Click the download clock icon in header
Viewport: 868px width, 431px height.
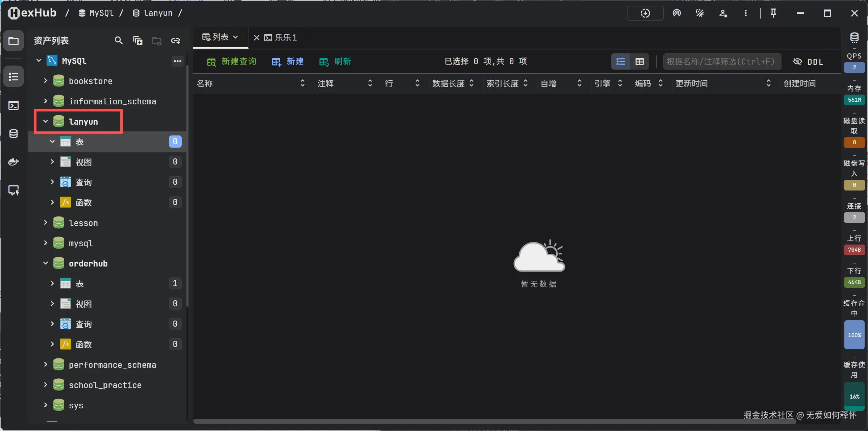tap(645, 13)
